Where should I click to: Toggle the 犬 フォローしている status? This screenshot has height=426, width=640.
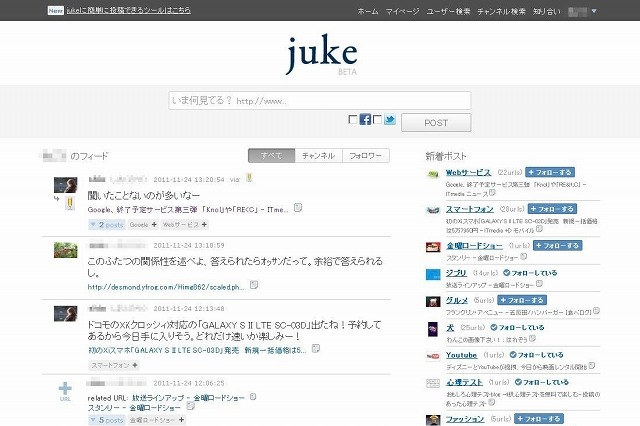[517, 327]
